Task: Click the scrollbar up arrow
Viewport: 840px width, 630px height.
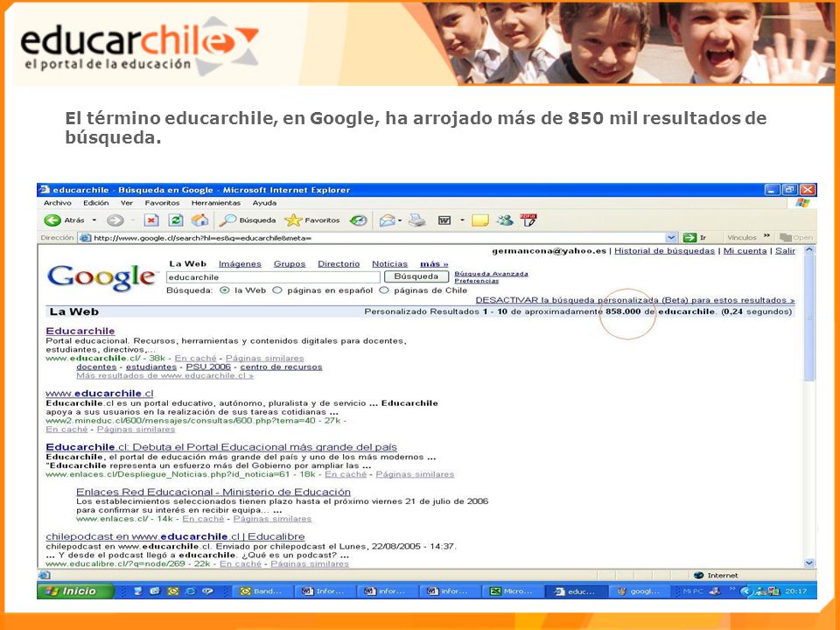Action: [809, 250]
